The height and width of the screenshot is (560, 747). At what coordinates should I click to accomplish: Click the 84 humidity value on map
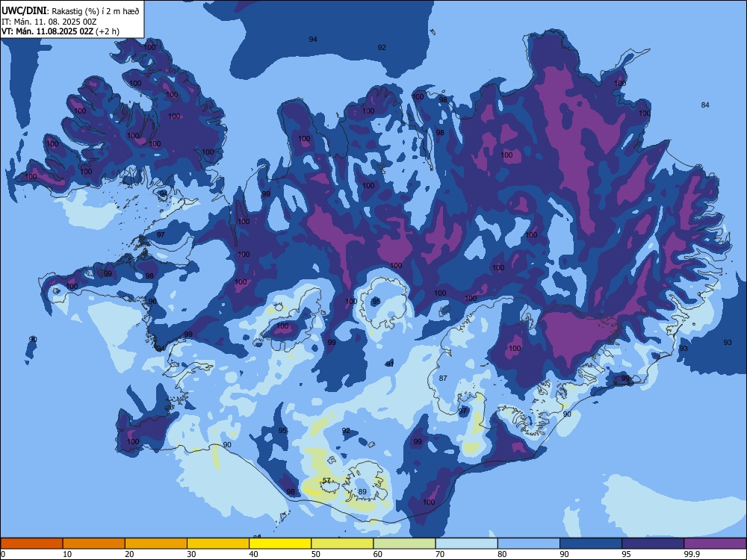(705, 105)
